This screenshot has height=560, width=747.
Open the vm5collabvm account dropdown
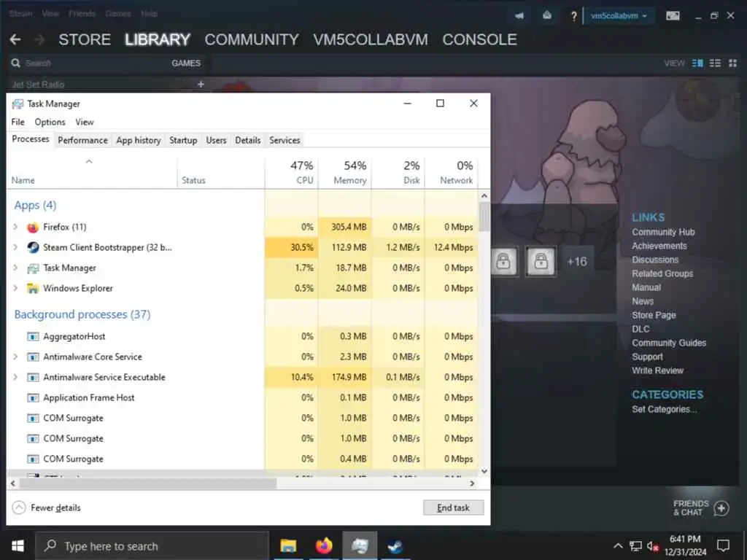click(619, 16)
